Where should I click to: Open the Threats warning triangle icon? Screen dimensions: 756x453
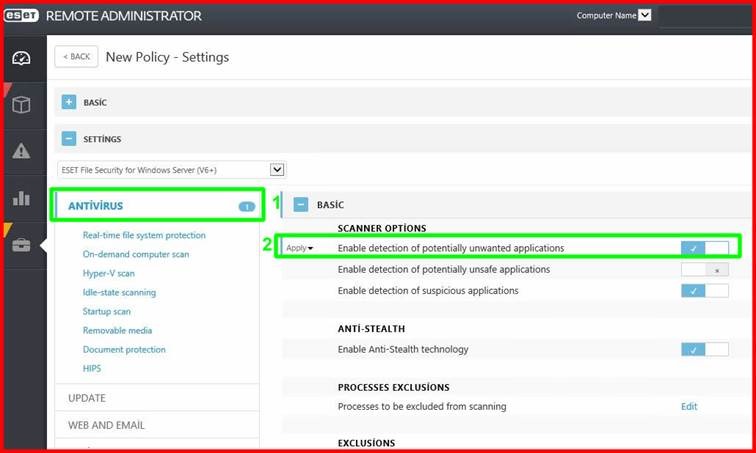pyautogui.click(x=21, y=151)
